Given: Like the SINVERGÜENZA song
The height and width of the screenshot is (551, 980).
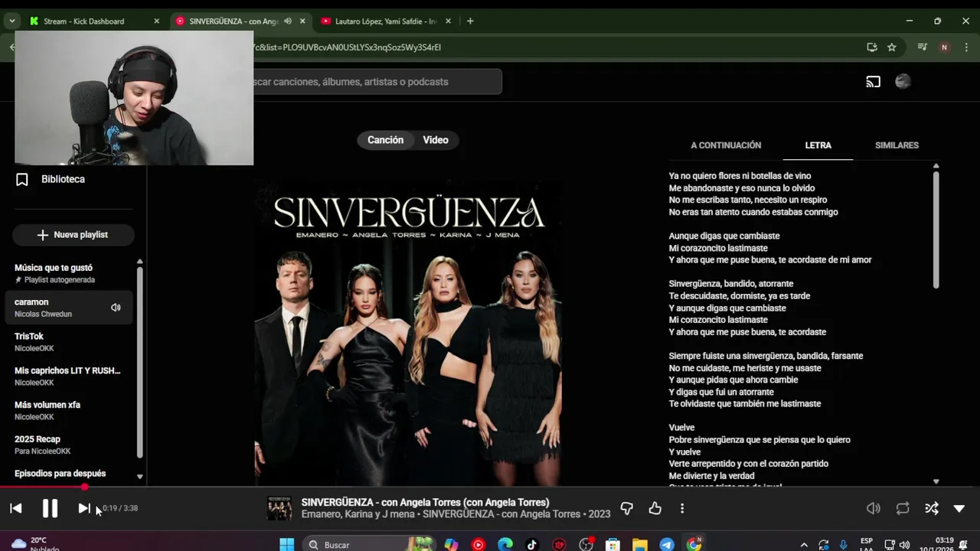Looking at the screenshot, I should pos(655,508).
